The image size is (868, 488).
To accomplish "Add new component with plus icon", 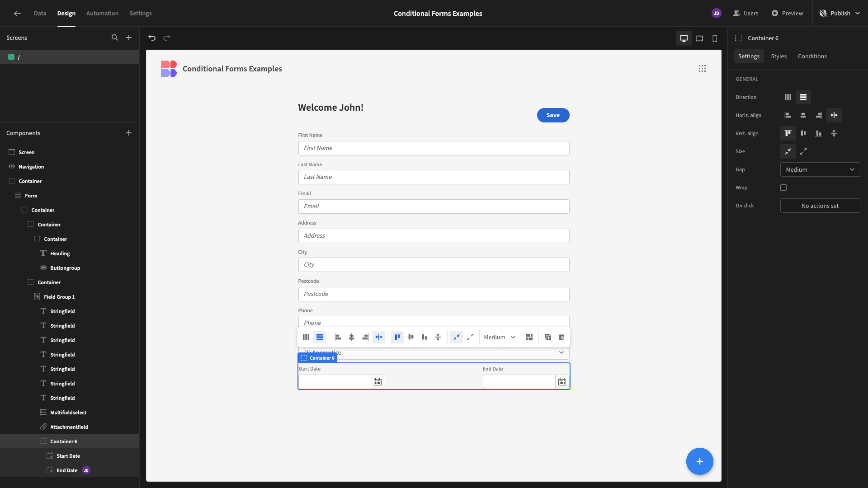I will 129,133.
